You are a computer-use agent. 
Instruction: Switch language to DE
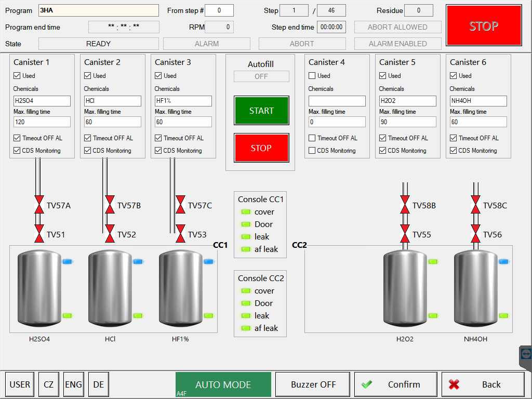(x=98, y=384)
